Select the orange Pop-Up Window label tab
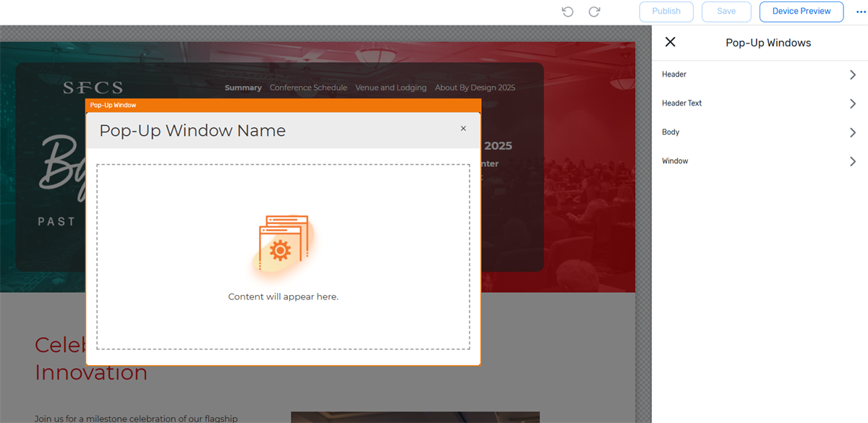868x423 pixels. coord(114,106)
